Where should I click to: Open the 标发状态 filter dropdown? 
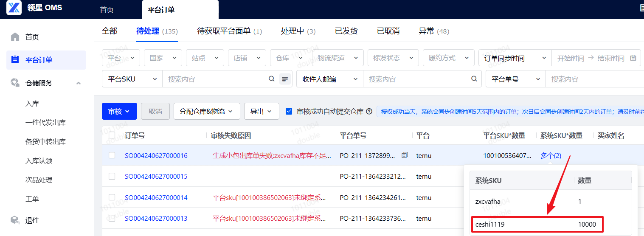coord(393,58)
